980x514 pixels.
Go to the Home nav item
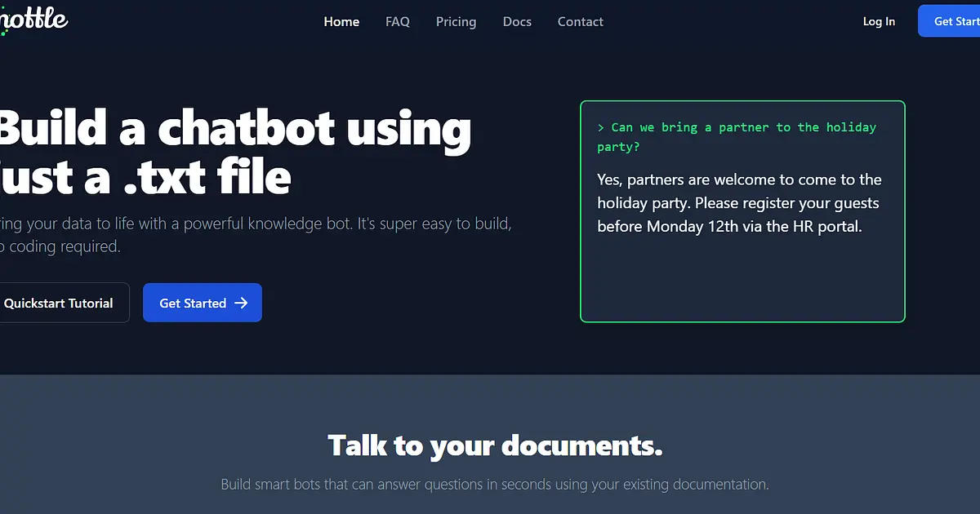[x=341, y=21]
